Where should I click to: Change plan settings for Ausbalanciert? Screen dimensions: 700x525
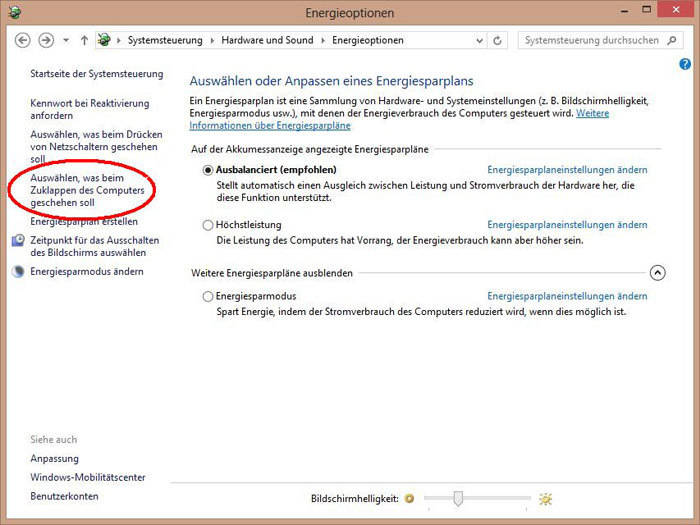pos(567,170)
